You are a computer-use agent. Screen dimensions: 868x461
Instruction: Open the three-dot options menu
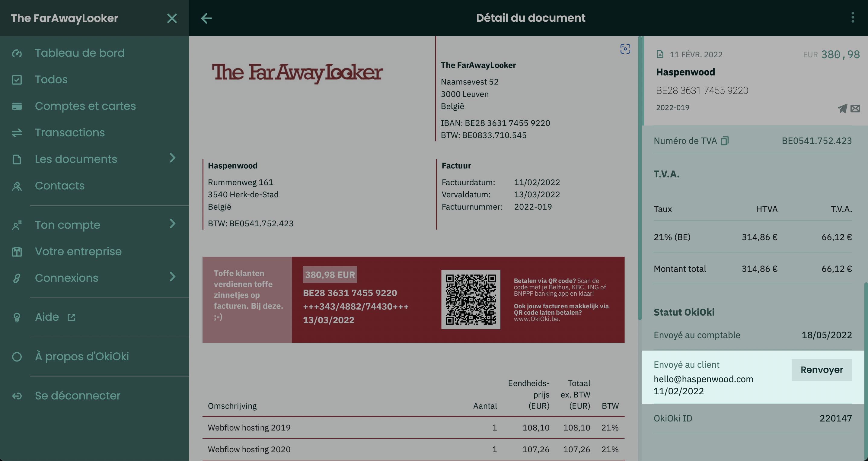click(x=853, y=17)
